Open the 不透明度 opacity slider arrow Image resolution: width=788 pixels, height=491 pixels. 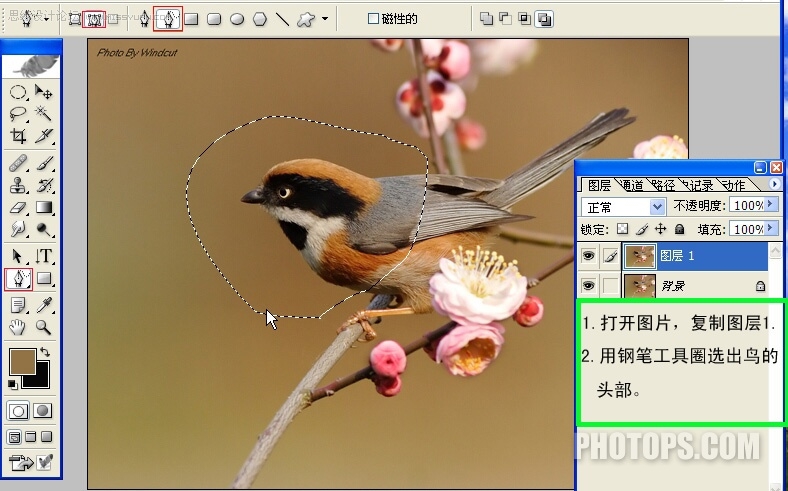click(x=770, y=205)
